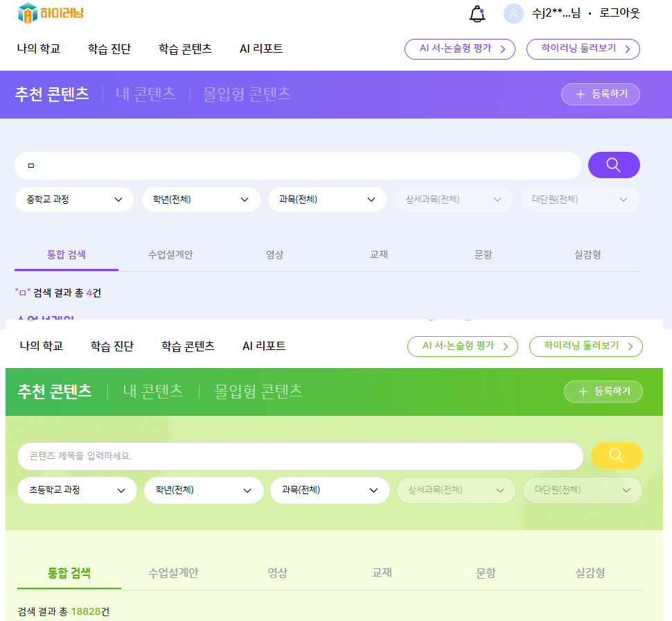Switch to the 영상 tab in purple section

tap(275, 255)
